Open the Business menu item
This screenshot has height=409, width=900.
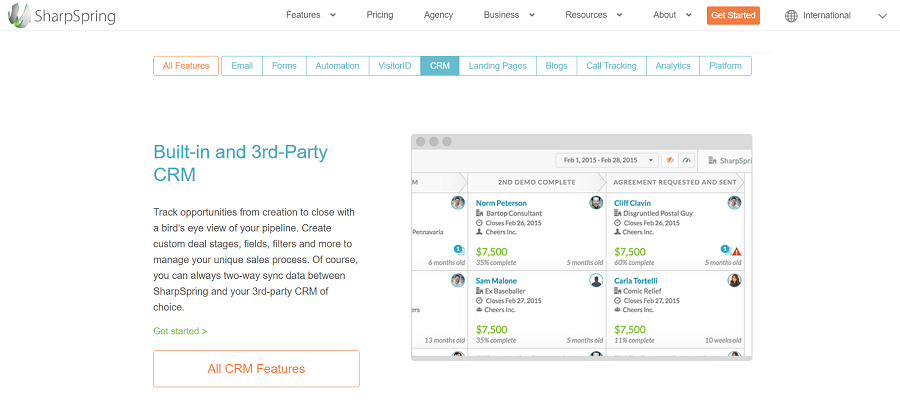(x=501, y=15)
